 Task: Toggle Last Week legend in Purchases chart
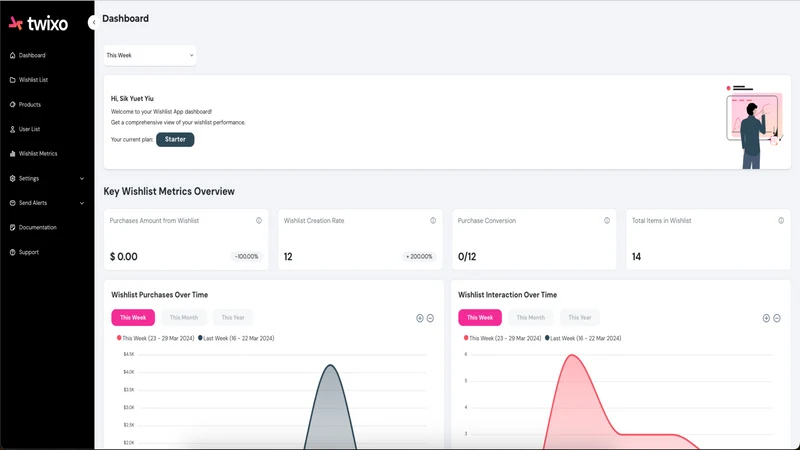point(236,338)
